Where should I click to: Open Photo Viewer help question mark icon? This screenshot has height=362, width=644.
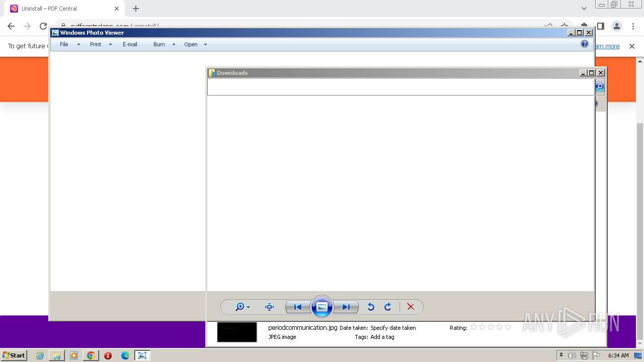585,44
